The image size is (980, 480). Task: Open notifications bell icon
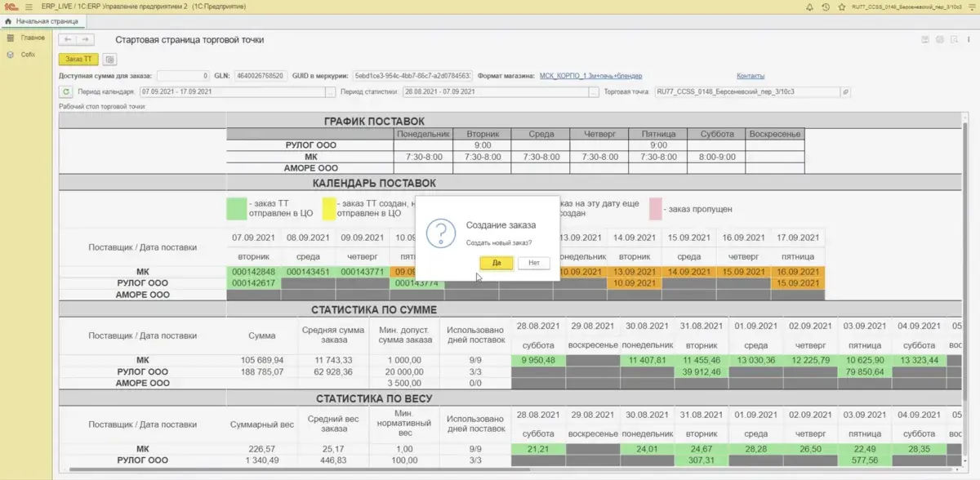(809, 7)
